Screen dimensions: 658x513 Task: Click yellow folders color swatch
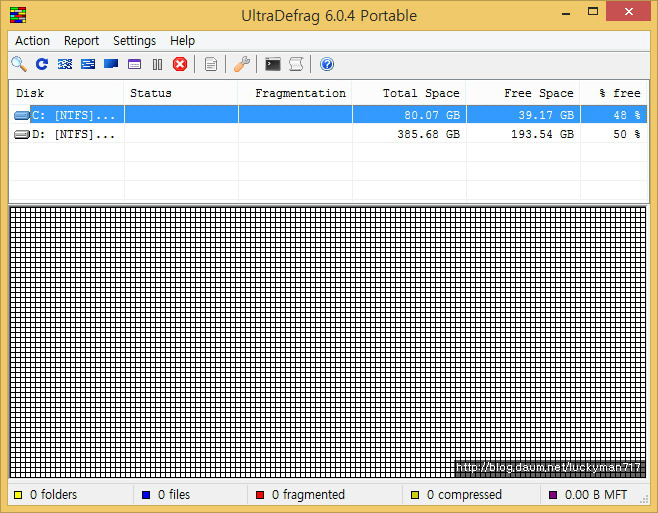(x=18, y=495)
